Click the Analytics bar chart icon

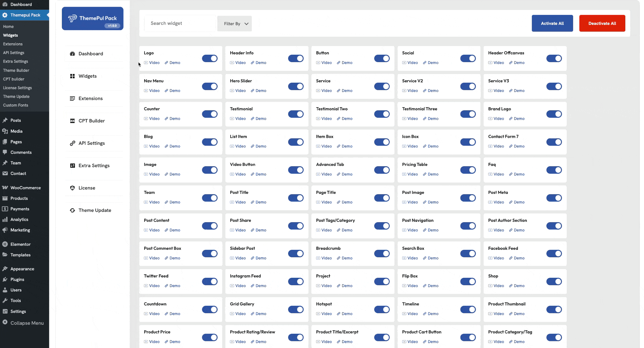(x=5, y=220)
